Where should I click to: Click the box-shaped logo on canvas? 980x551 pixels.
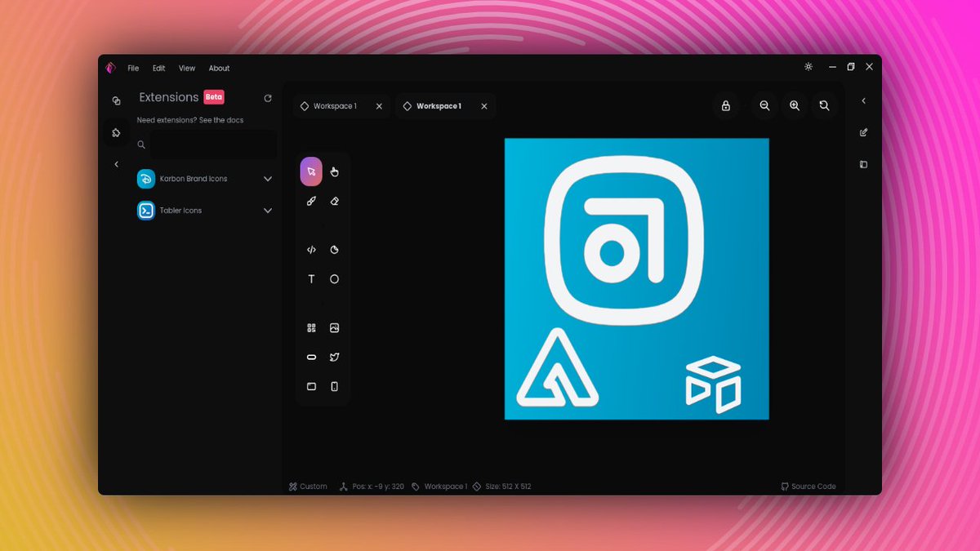[713, 384]
